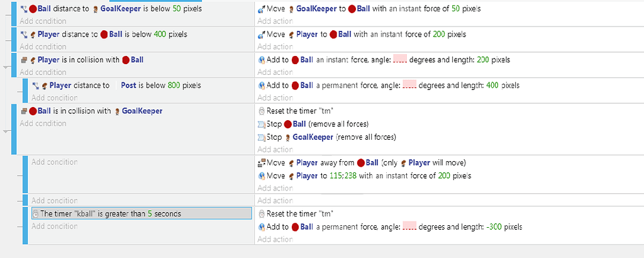Click empty angle field in length 400 force action
The image size is (644, 258).
[409, 86]
